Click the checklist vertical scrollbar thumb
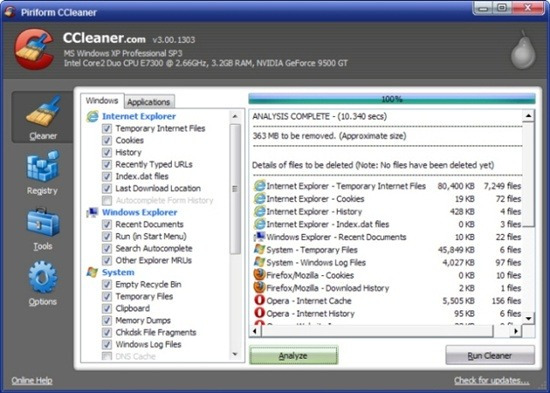This screenshot has height=393, width=550. [x=235, y=189]
